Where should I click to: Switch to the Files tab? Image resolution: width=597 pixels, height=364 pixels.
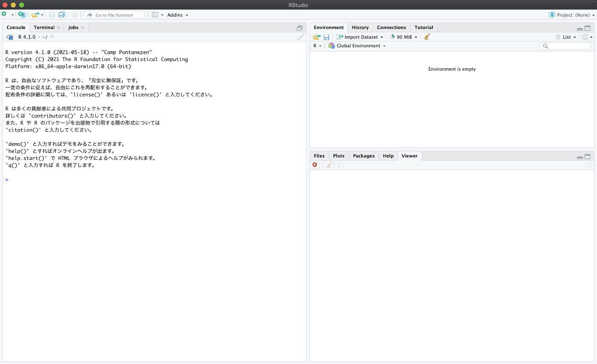pos(319,156)
